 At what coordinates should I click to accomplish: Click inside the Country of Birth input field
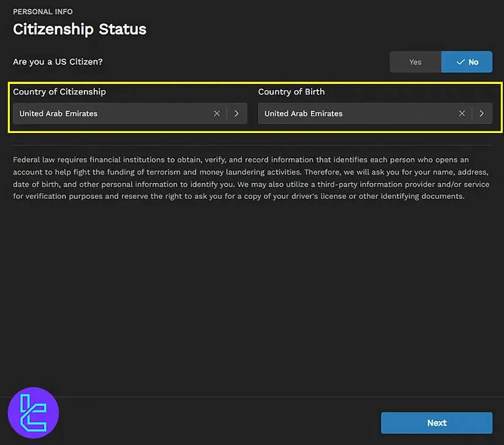point(355,113)
